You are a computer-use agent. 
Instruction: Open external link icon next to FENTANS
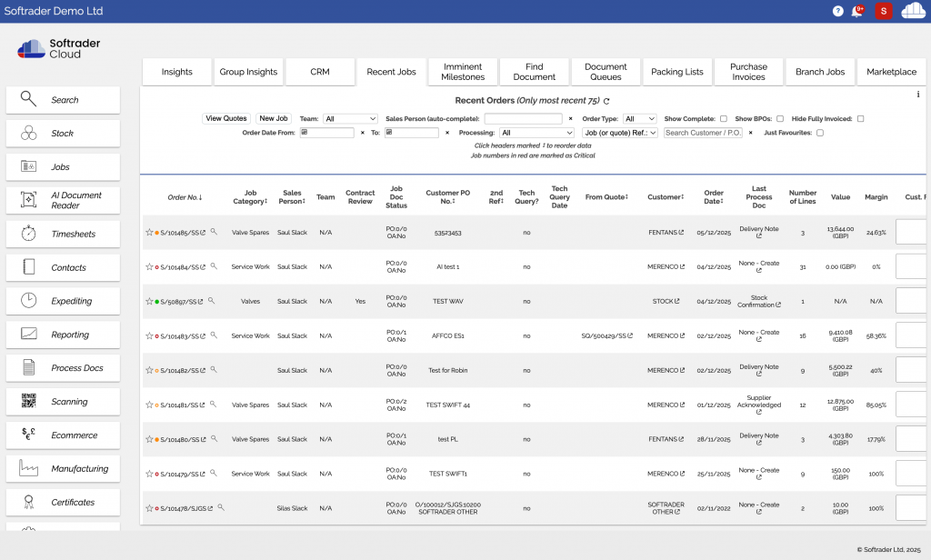coord(681,233)
